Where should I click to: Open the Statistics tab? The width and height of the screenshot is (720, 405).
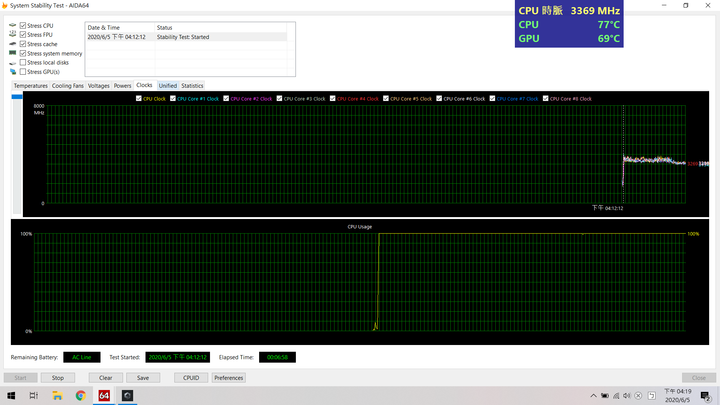pyautogui.click(x=192, y=86)
